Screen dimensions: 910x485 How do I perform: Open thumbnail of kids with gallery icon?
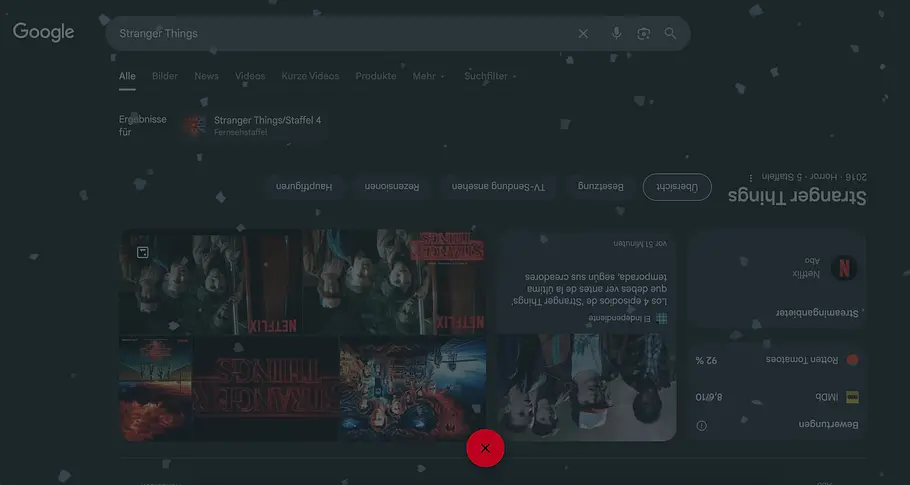pos(211,282)
